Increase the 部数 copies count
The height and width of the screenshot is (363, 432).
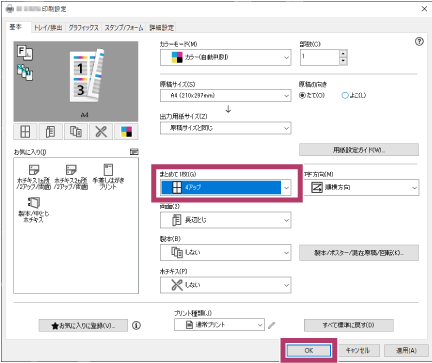(x=343, y=53)
